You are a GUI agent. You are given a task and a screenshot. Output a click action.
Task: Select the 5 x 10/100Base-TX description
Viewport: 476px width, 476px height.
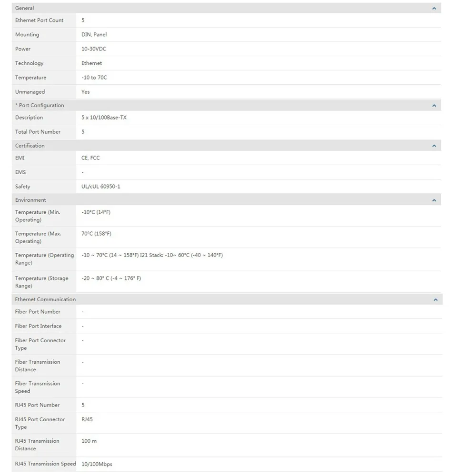coord(104,118)
